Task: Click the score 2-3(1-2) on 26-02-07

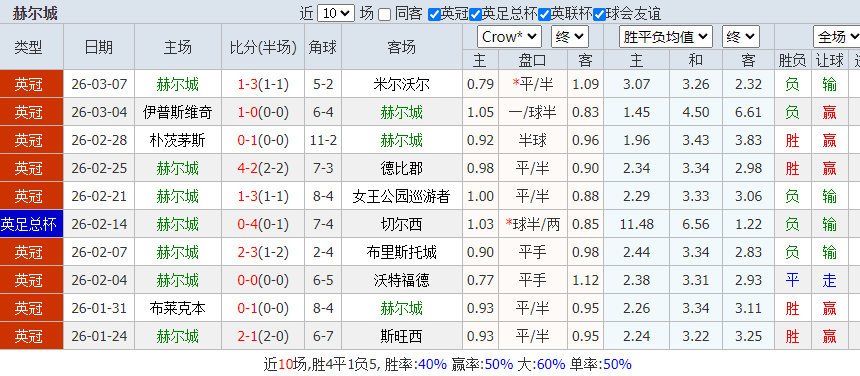Action: [263, 252]
